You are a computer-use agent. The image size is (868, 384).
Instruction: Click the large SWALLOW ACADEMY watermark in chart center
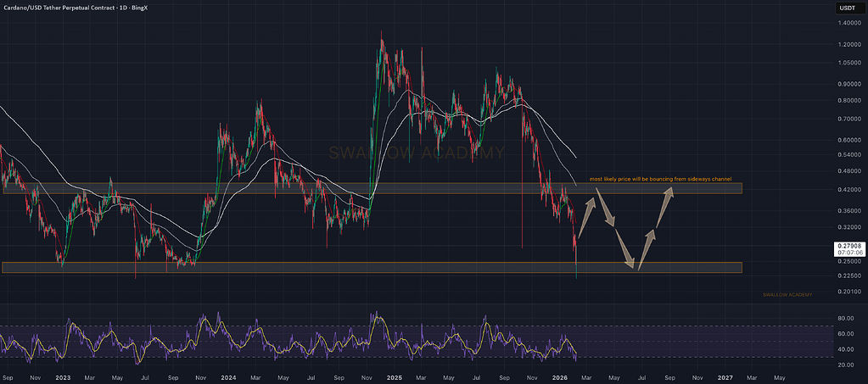pos(416,153)
